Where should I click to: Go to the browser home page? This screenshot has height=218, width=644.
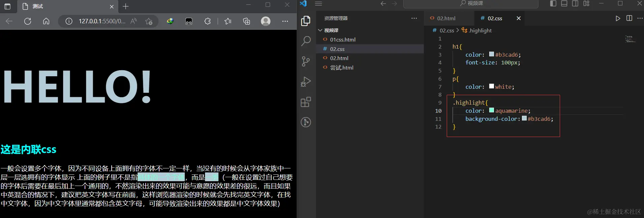pos(46,21)
